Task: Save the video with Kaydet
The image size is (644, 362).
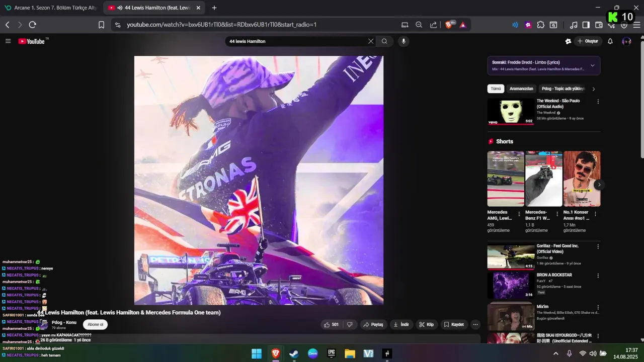Action: tap(453, 324)
